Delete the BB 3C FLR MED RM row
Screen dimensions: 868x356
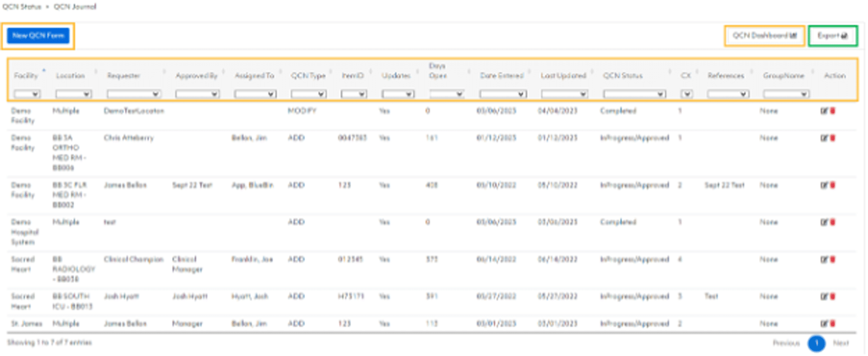[832, 185]
